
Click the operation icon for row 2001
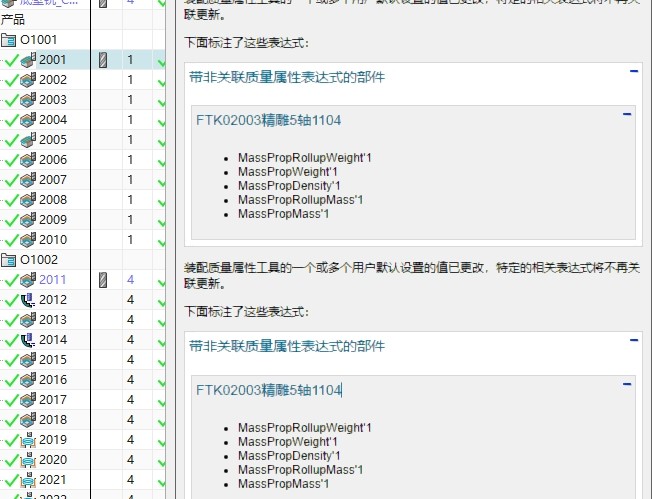28,60
